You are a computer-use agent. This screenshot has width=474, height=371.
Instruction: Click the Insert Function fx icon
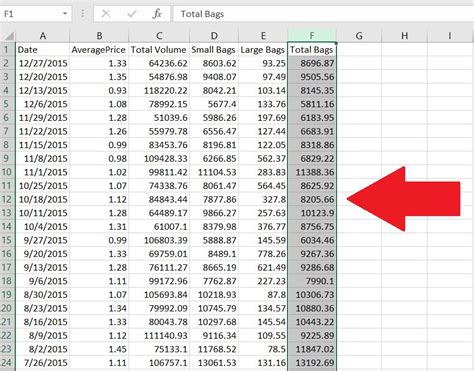(x=157, y=14)
